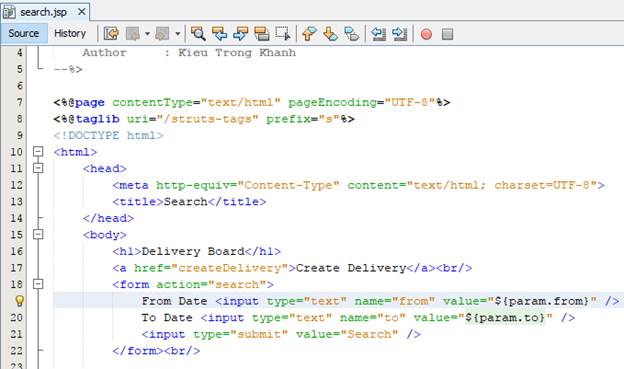
Task: Click line number 7 in gutter
Action: point(19,102)
